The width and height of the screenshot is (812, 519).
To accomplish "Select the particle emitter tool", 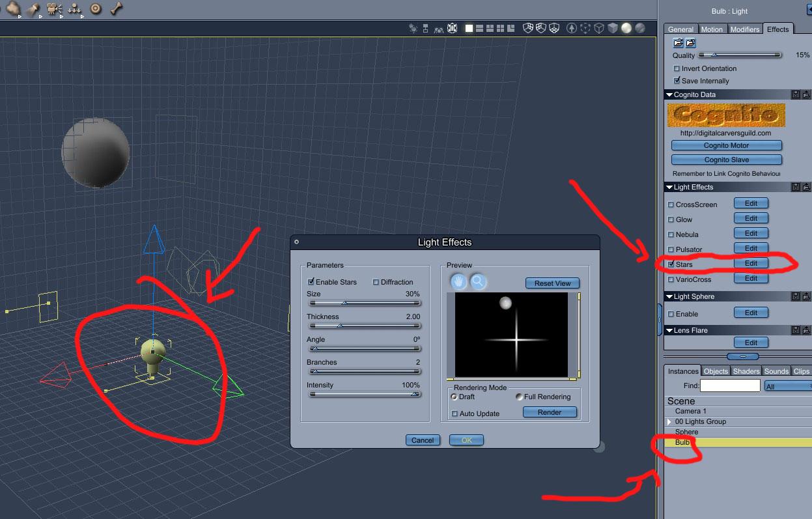I will click(x=76, y=9).
